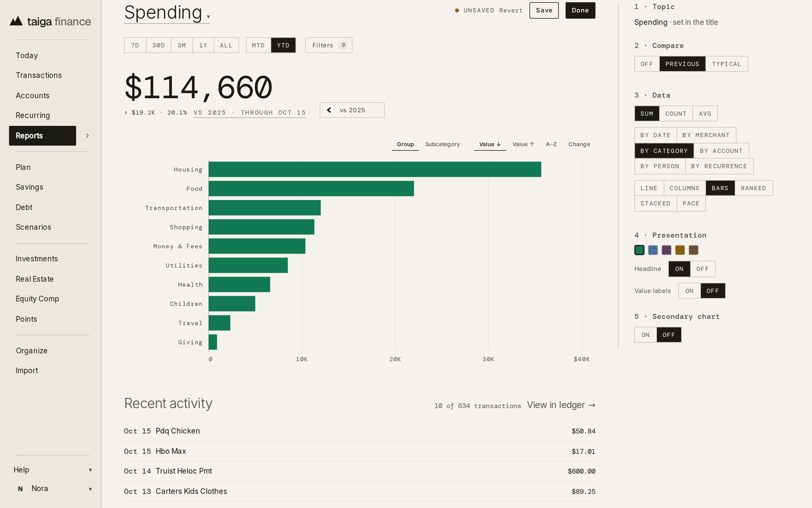Save the report

point(544,10)
